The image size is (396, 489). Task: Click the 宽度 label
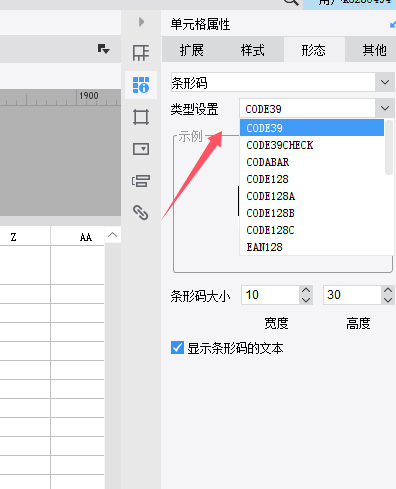(x=276, y=323)
